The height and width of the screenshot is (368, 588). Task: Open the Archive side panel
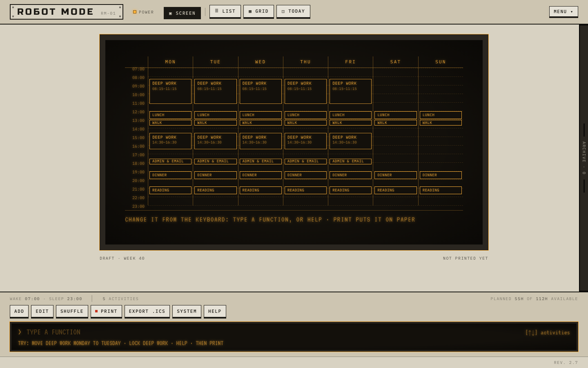(584, 158)
